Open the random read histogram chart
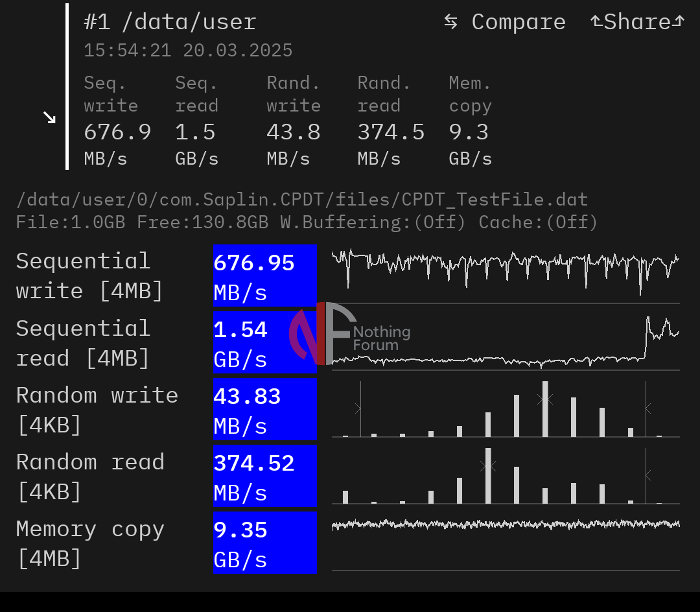Screen dimensions: 700x612 [506, 476]
